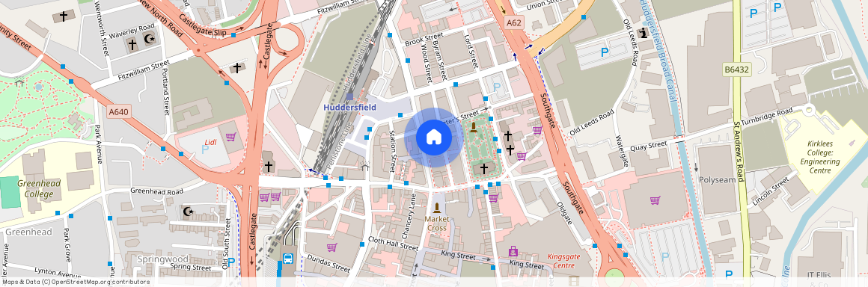
Task: Select the Park Avenue label
Action: 99,143
